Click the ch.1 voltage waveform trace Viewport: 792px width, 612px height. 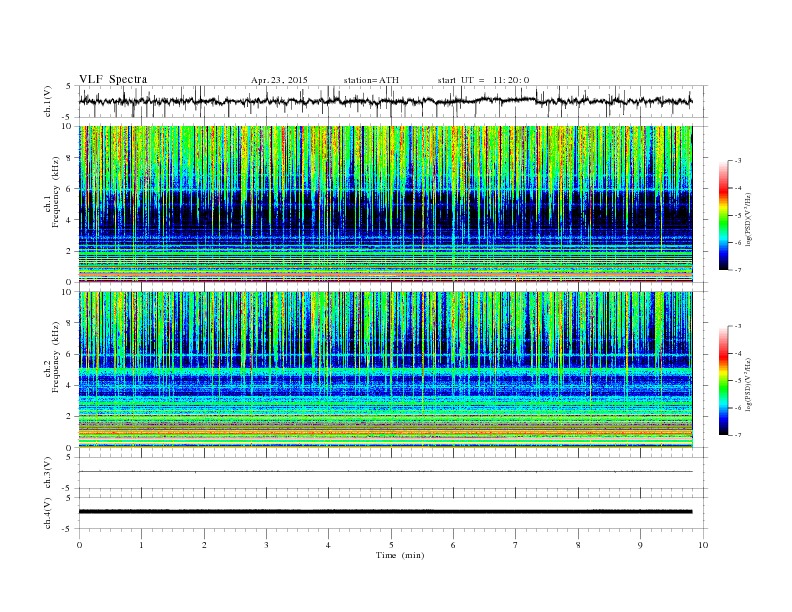click(x=386, y=101)
